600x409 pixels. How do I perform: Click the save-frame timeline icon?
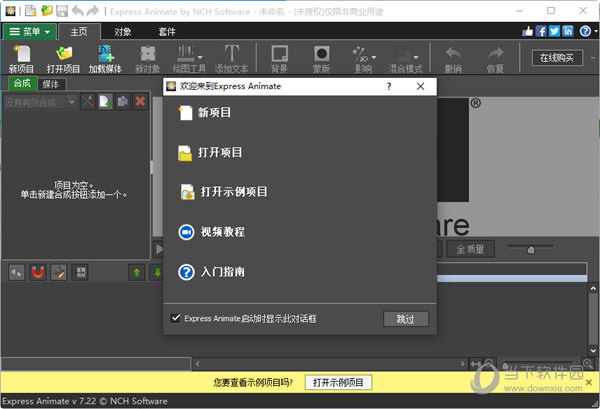click(x=80, y=272)
